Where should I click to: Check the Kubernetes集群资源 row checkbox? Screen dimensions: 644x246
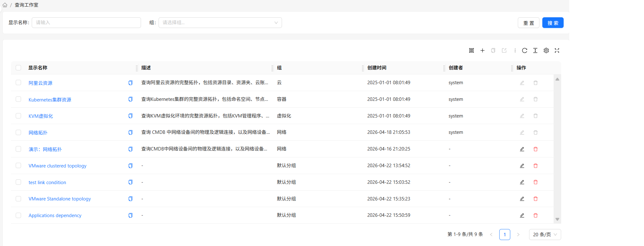[19, 99]
